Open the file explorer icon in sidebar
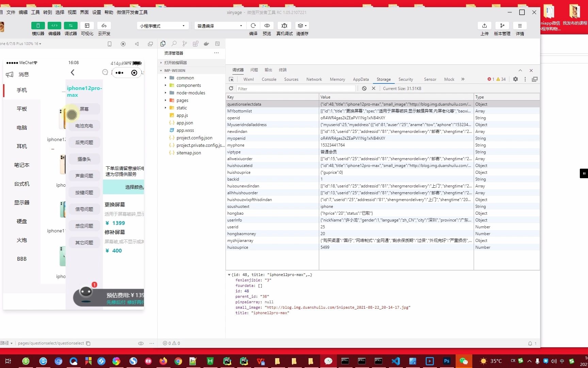The height and width of the screenshot is (368, 588). pos(163,44)
